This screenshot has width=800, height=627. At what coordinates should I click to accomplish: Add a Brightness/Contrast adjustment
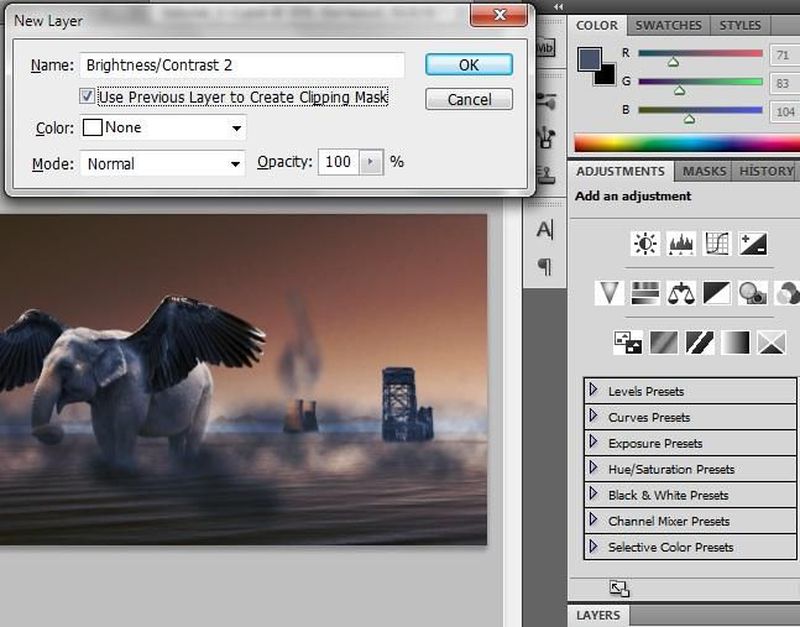click(x=645, y=242)
